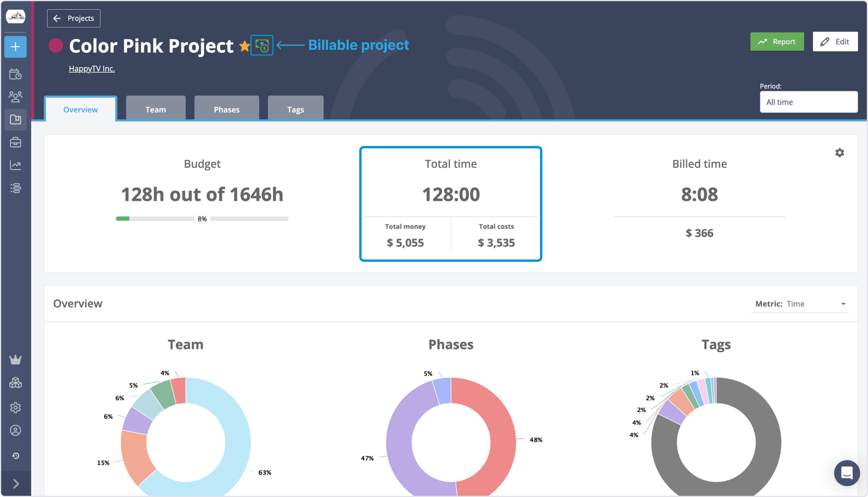Open the timesheet calendar icon in sidebar
Screen dimensions: 868x497
(16, 74)
